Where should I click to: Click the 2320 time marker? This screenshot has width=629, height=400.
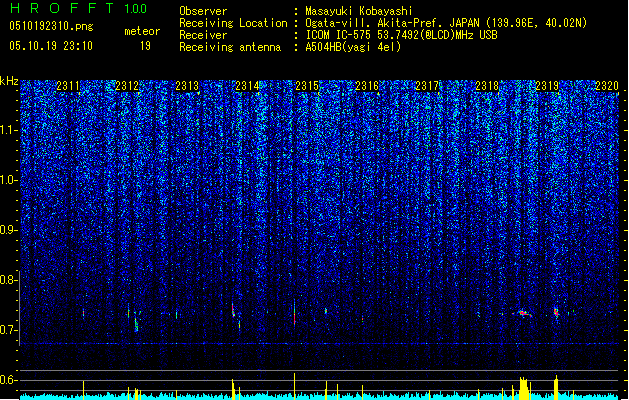tap(607, 86)
